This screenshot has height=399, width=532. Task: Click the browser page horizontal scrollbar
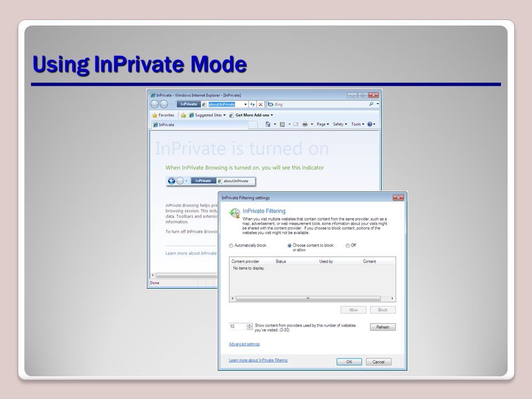tap(187, 275)
